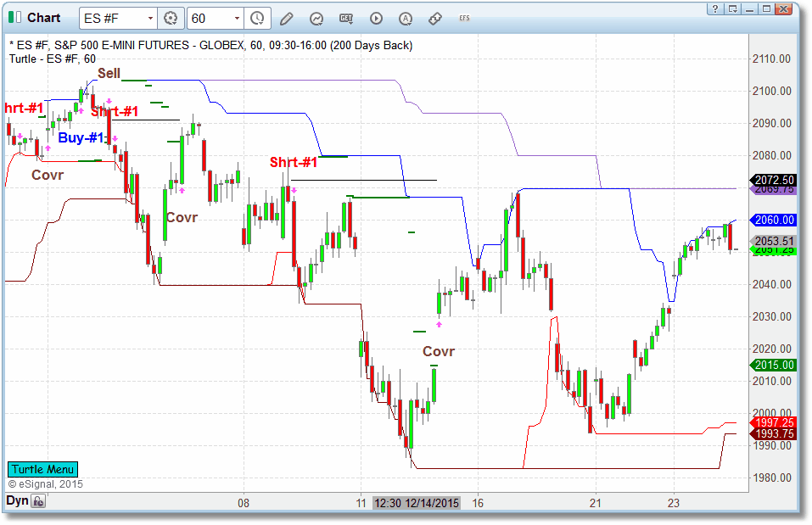Open the studies chart-line button
Screen dimensions: 812x525
(316, 19)
